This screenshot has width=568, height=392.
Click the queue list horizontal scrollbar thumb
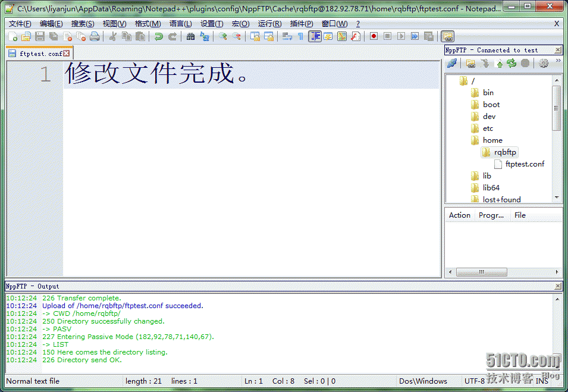pyautogui.click(x=481, y=272)
